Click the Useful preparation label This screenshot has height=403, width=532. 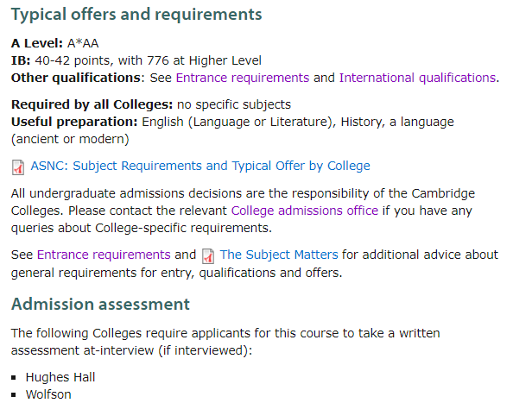(x=74, y=122)
